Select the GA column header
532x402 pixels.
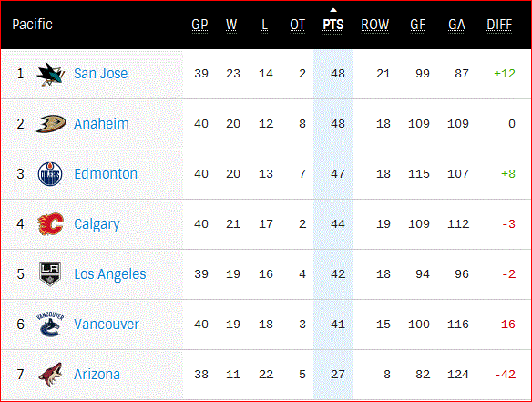[456, 25]
